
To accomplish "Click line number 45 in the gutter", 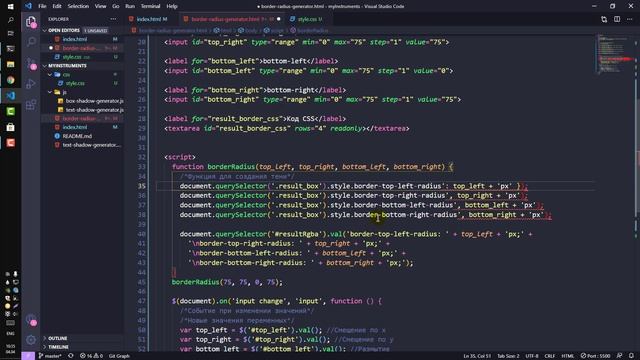I will point(141,282).
